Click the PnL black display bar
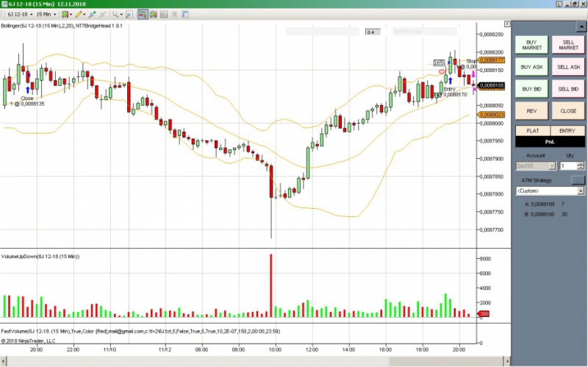 550,141
